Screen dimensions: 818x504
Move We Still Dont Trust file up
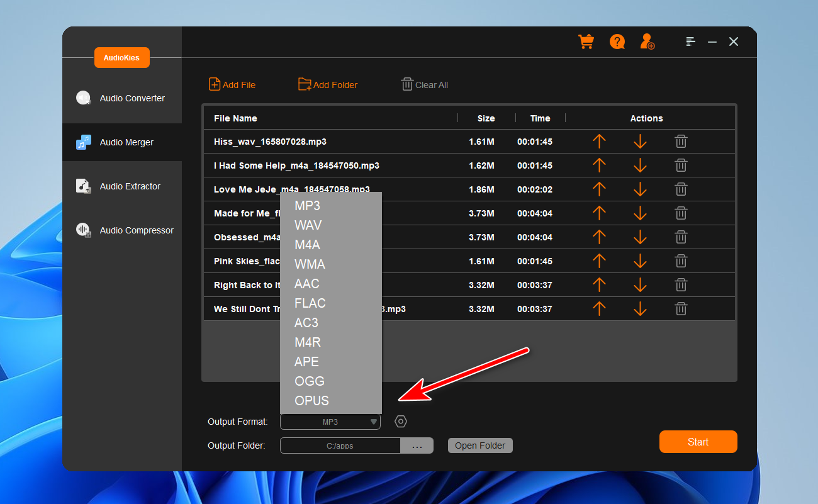point(599,309)
